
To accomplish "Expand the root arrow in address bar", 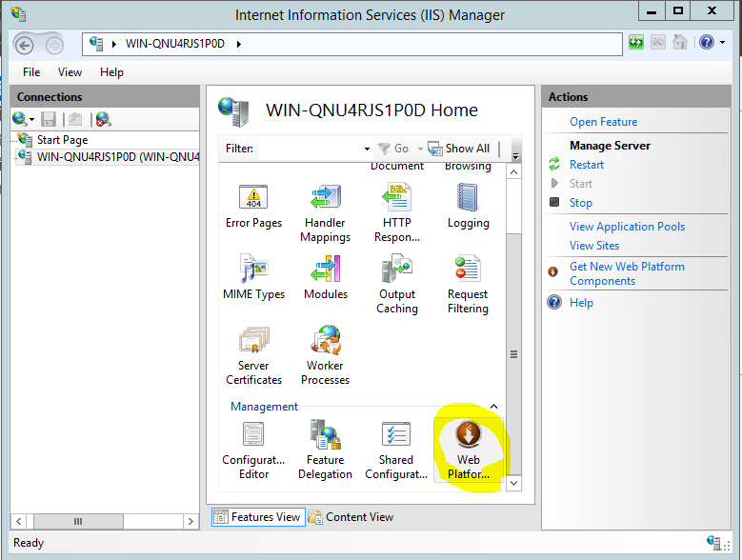I will coord(114,44).
